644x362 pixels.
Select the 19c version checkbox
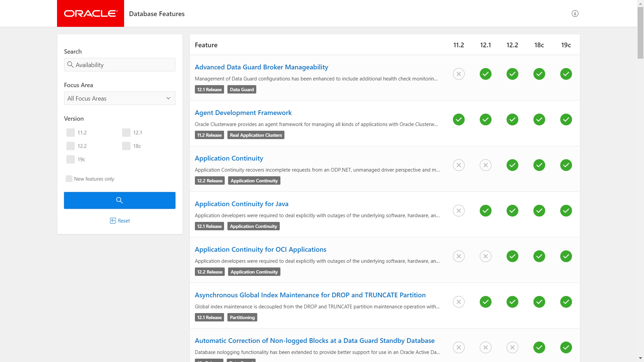tap(71, 160)
